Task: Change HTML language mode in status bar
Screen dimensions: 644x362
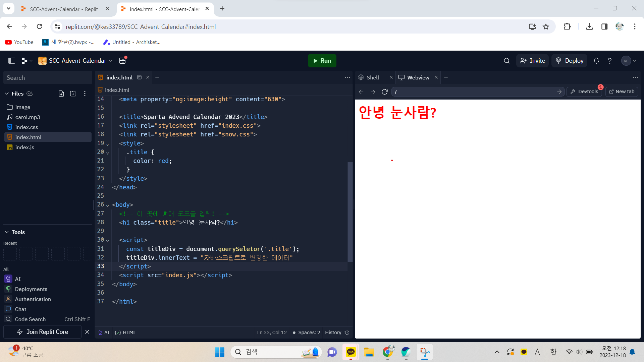Action: [125, 333]
